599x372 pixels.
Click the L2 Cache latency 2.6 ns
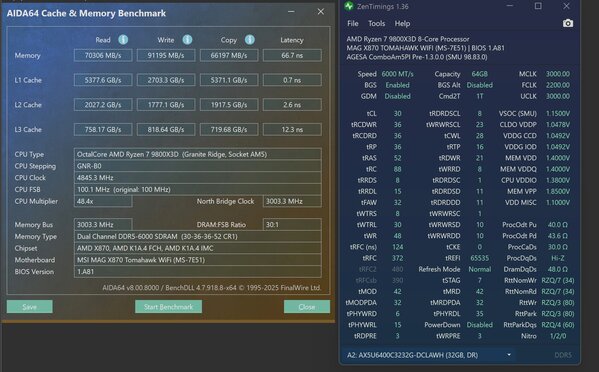coord(292,105)
